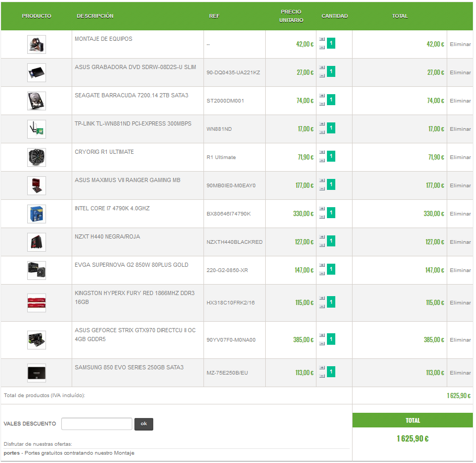Open ASUS DVD recorder product thumbnail
Screen dimensions: 476x463
point(37,73)
